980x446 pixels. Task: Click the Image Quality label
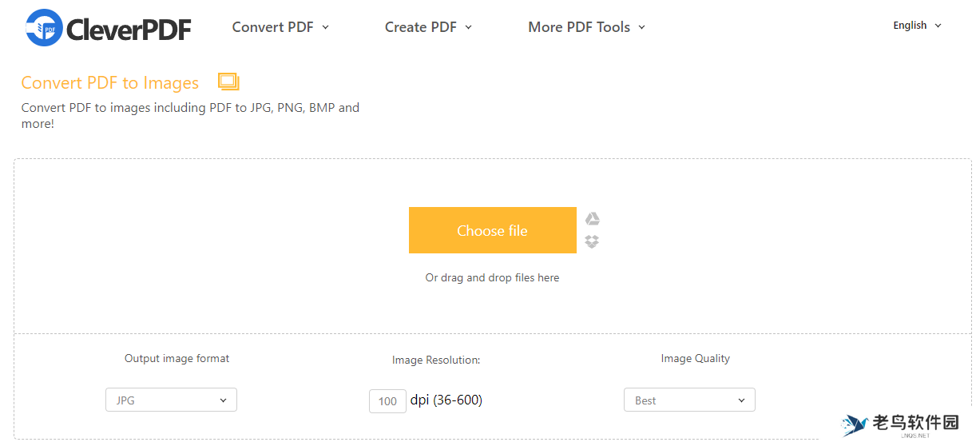click(695, 359)
